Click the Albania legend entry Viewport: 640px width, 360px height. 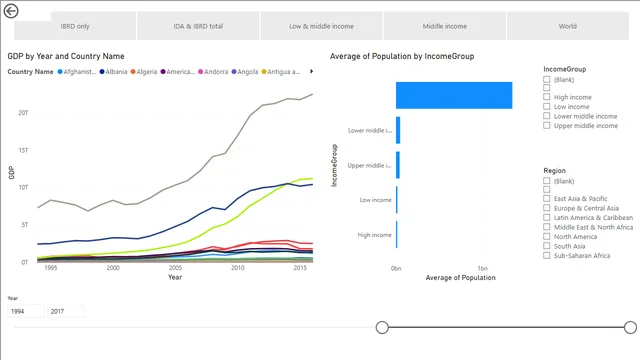click(113, 72)
